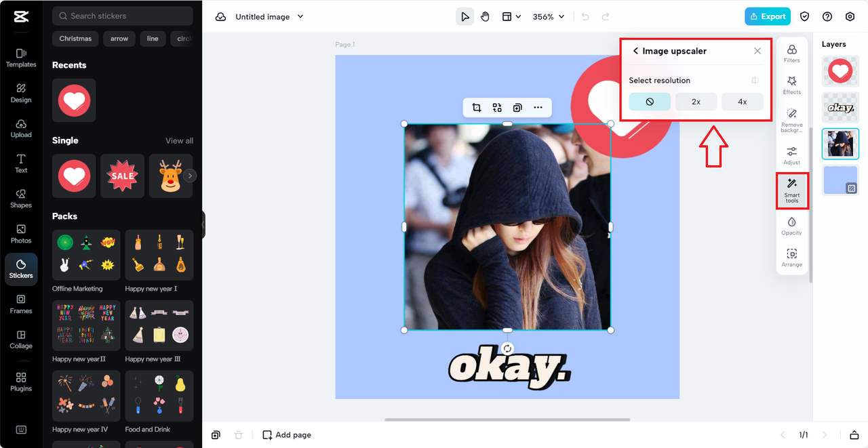Open the Templates sidebar panel
The width and height of the screenshot is (868, 448).
[21, 58]
